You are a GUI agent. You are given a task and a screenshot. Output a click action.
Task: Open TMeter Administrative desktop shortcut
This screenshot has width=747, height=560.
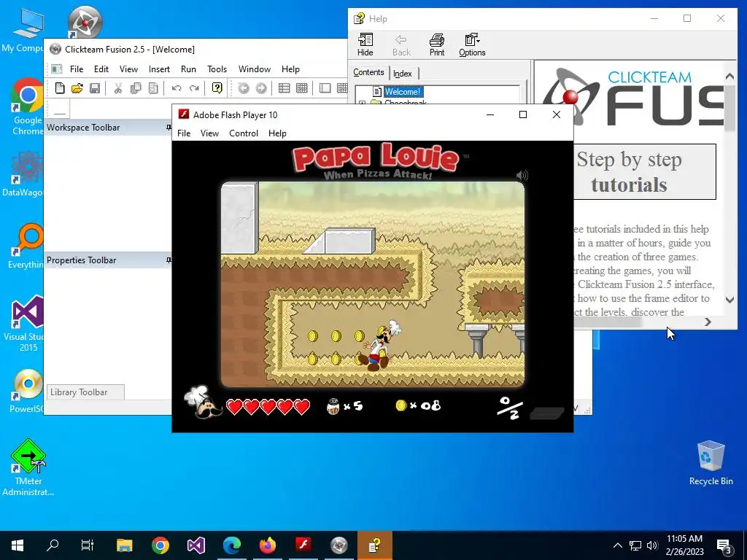coord(28,467)
